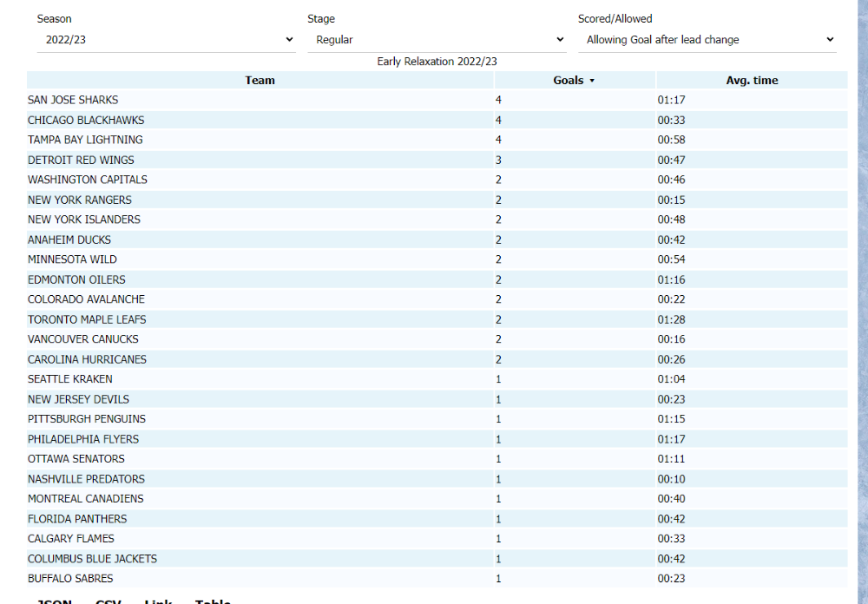Select the COLORADO AVALANCHE row
This screenshot has width=868, height=604.
[x=437, y=299]
